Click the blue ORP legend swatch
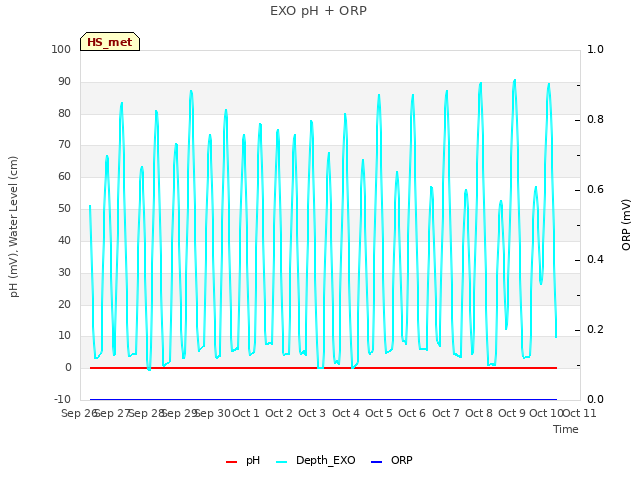Image resolution: width=640 pixels, height=480 pixels. coord(376,462)
